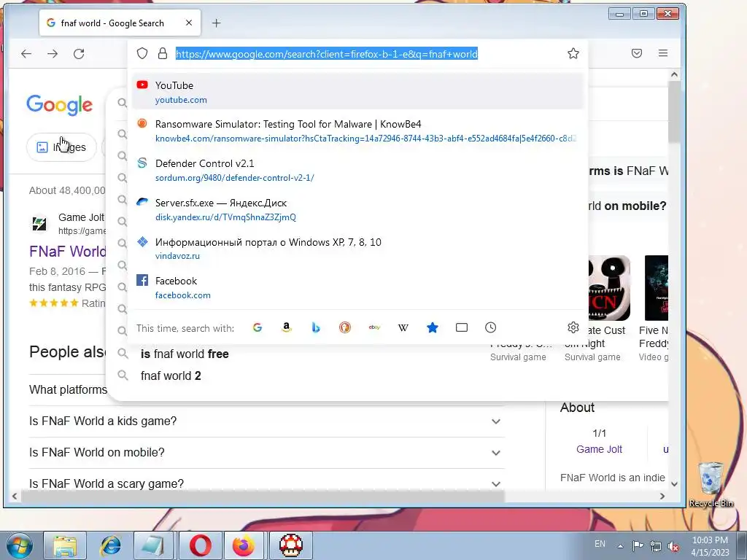Click the Ultimate Custom Night game thumbnail

click(609, 287)
